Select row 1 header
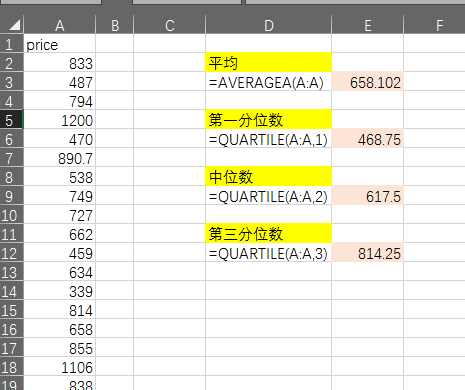Image resolution: width=465 pixels, height=390 pixels. point(12,43)
